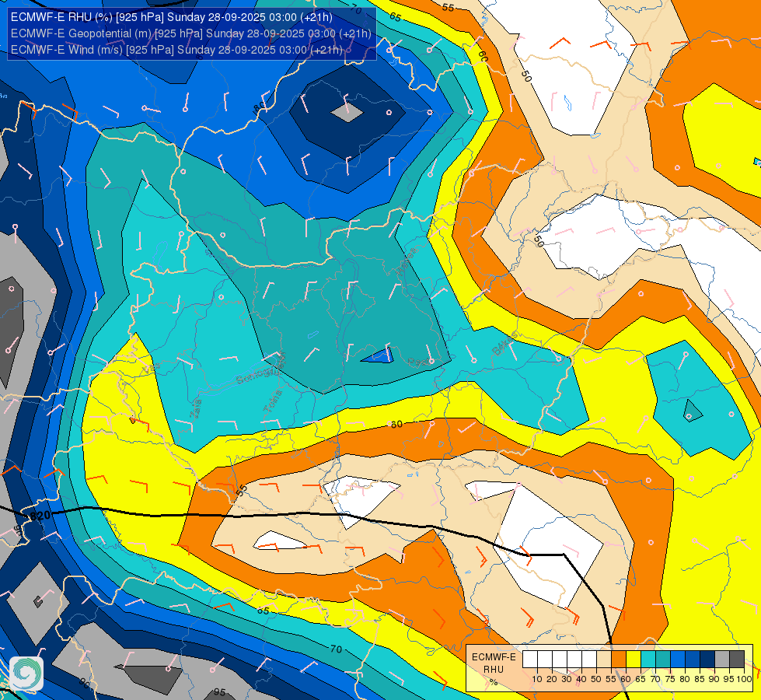The height and width of the screenshot is (700, 761).
Task: Click legend scale value '20'
Action: click(552, 679)
